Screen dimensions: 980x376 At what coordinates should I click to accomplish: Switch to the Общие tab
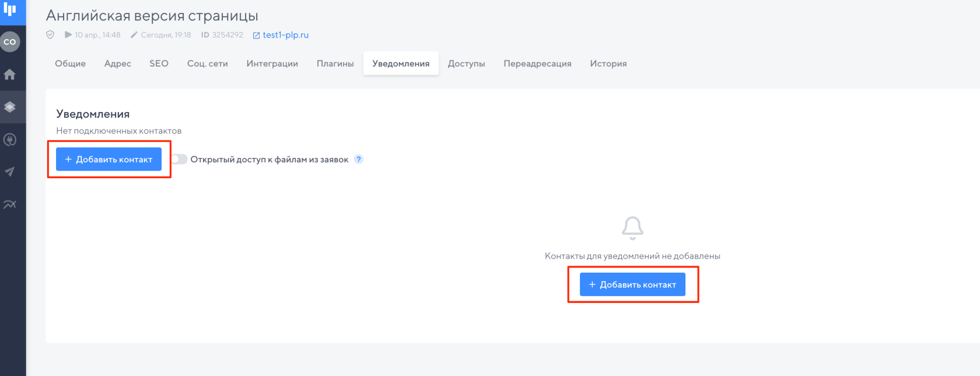point(71,64)
